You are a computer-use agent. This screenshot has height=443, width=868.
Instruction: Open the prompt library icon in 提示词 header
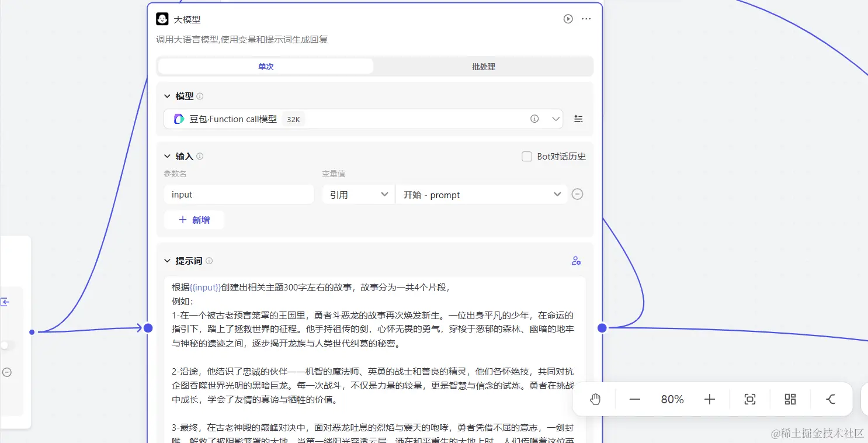point(576,261)
